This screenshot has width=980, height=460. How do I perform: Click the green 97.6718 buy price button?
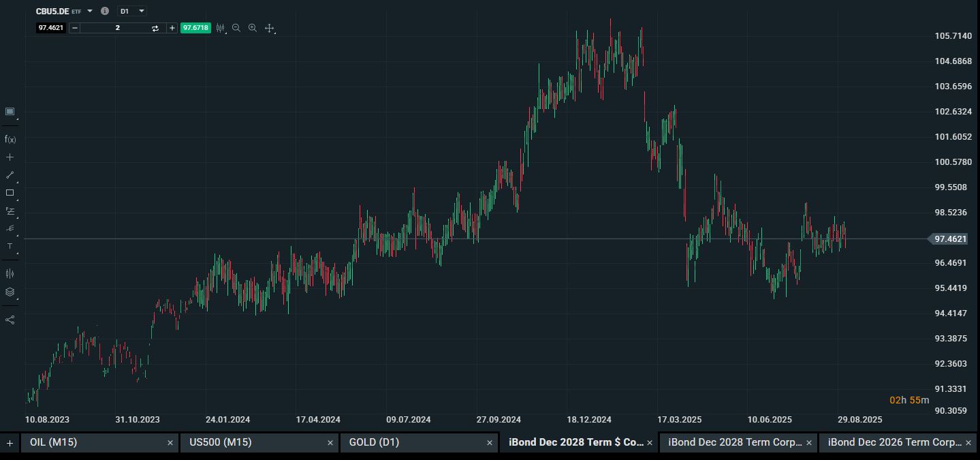point(195,28)
